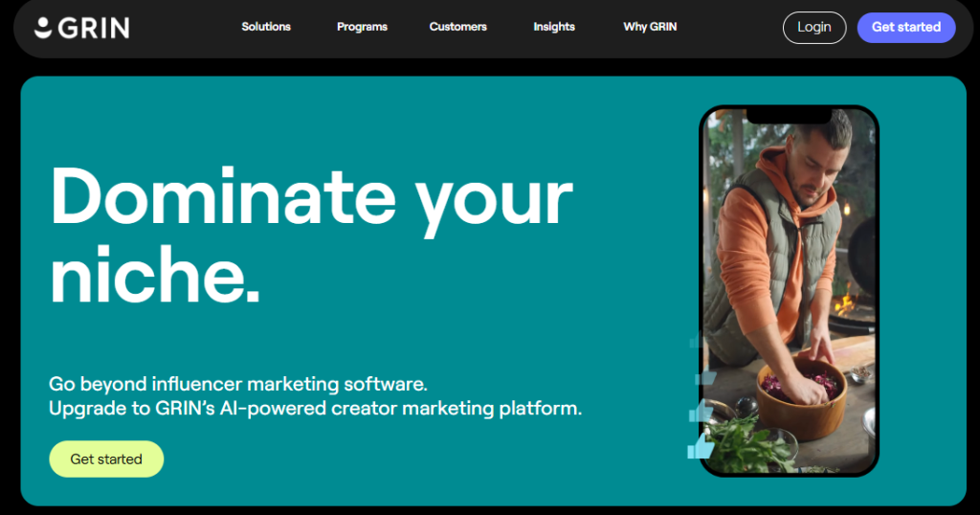The height and width of the screenshot is (515, 980).
Task: Click 'Go beyond influencer marketing software.' text
Action: click(238, 384)
